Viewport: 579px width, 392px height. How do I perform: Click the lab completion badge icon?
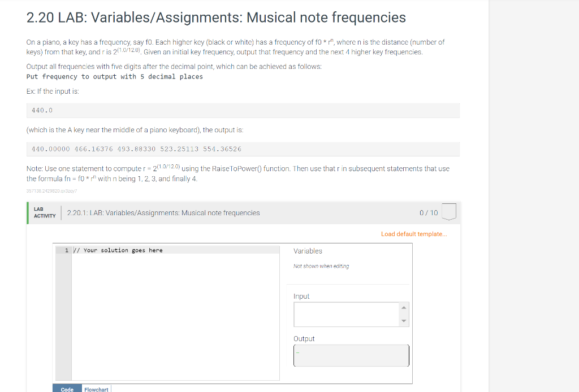click(x=448, y=212)
